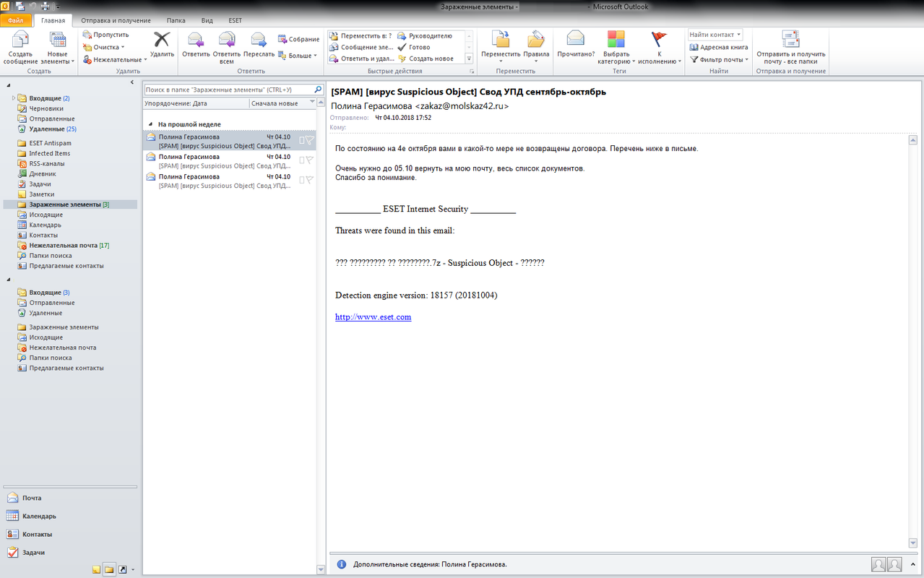Click Отправить и получить почту - все папки
924x578 pixels.
tap(790, 48)
